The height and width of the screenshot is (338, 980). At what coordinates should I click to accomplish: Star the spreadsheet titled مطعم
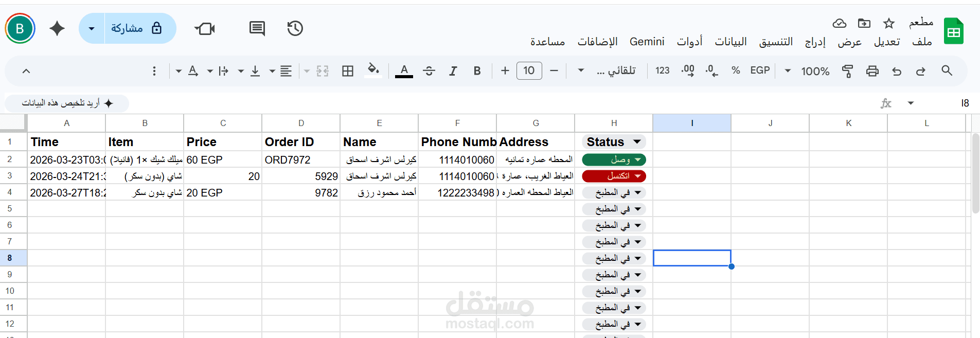(888, 23)
